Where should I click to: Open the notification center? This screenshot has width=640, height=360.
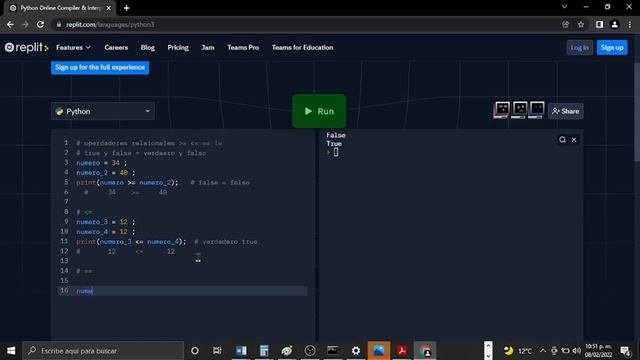pos(625,351)
